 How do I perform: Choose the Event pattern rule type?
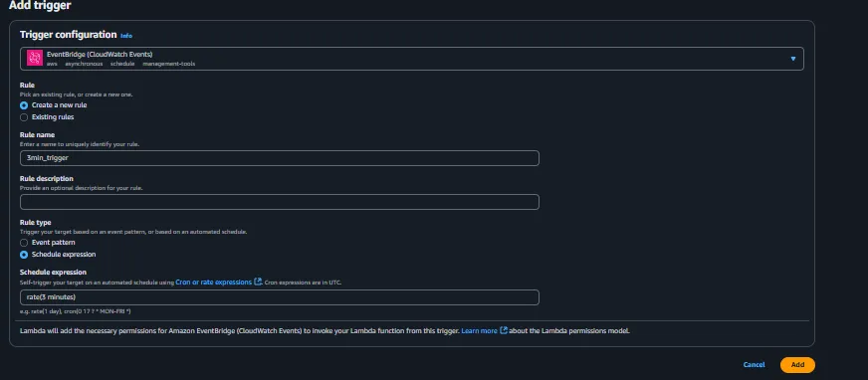pyautogui.click(x=24, y=243)
